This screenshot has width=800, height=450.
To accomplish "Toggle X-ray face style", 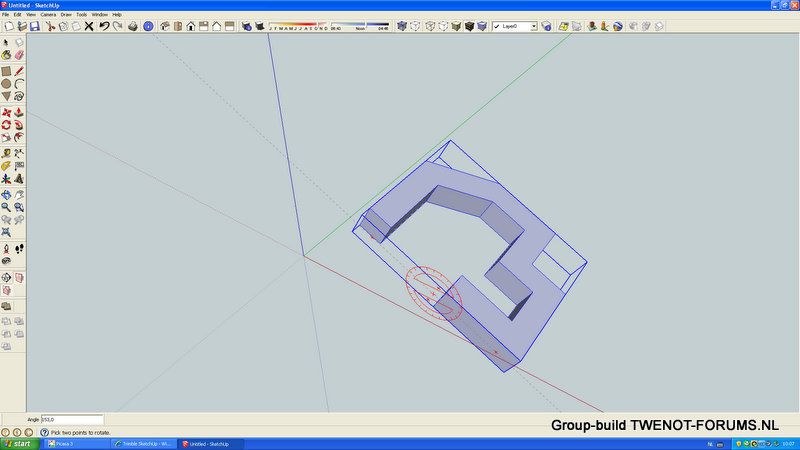I will pos(402,26).
